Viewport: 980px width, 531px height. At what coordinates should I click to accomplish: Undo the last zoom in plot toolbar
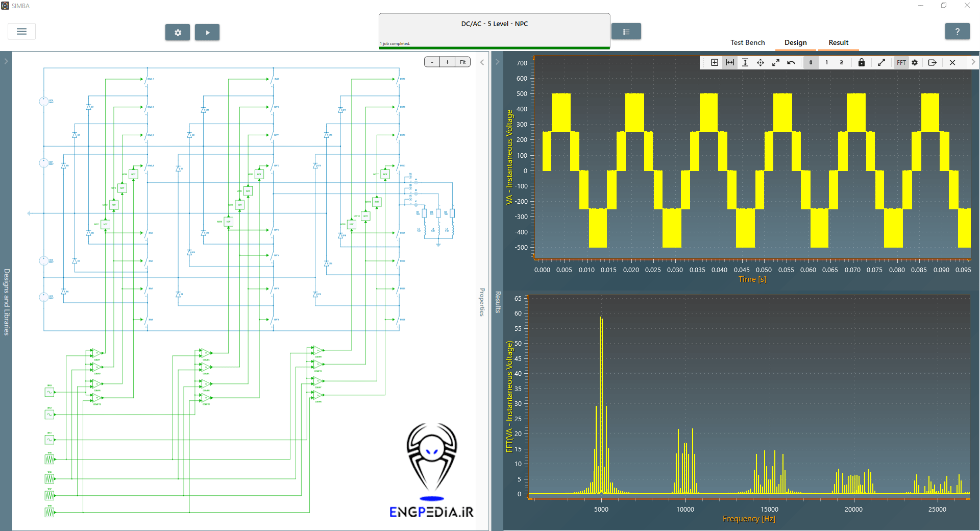pos(791,62)
